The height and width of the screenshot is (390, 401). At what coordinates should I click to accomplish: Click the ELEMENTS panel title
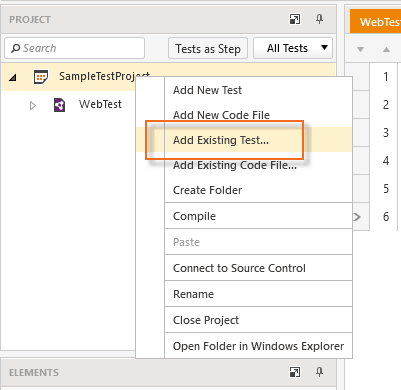pos(34,372)
